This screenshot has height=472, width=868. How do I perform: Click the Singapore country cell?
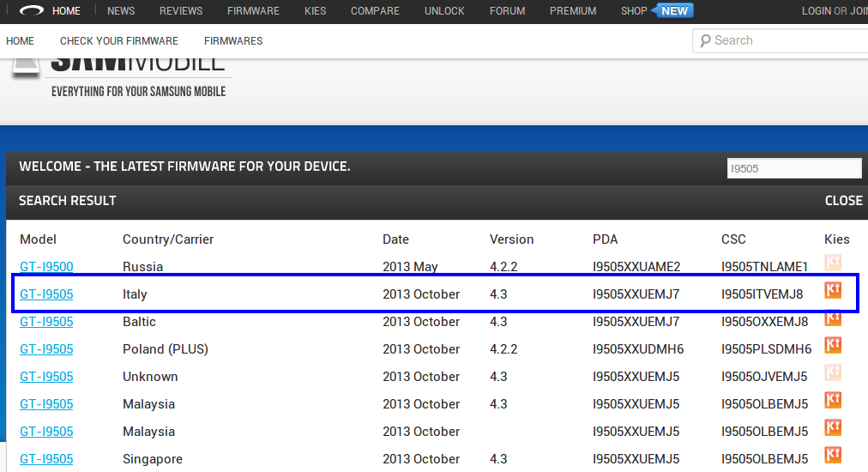coord(153,459)
